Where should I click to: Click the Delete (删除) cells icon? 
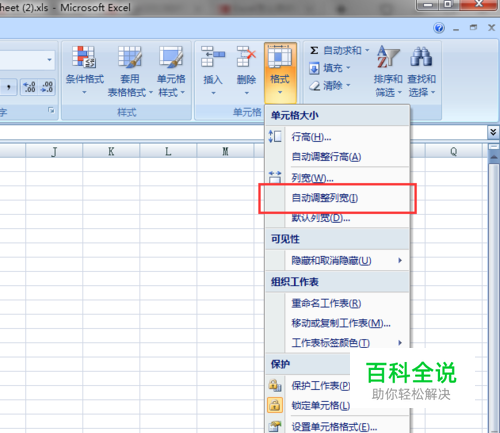(x=246, y=57)
